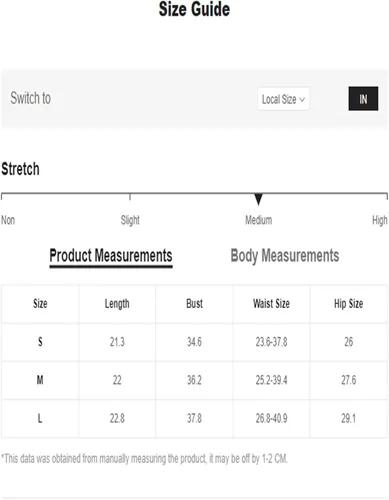Click the Length column header
Screen dimensions: 389x500
point(117,304)
